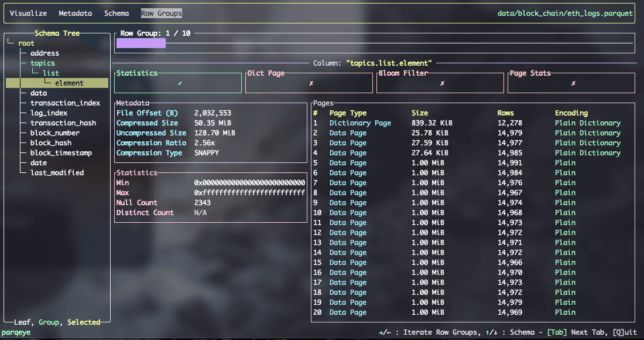644x340 pixels.
Task: Select block_timestamp in schema tree
Action: tap(61, 152)
